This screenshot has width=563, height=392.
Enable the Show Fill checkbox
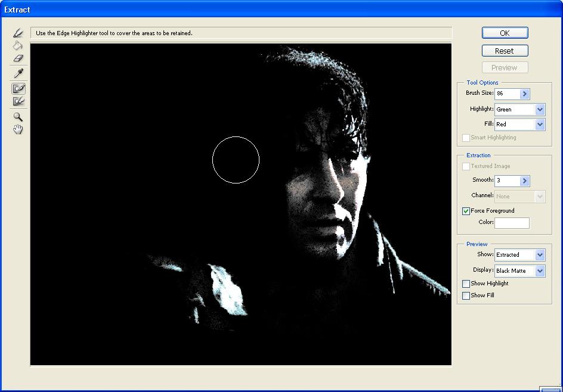(466, 295)
